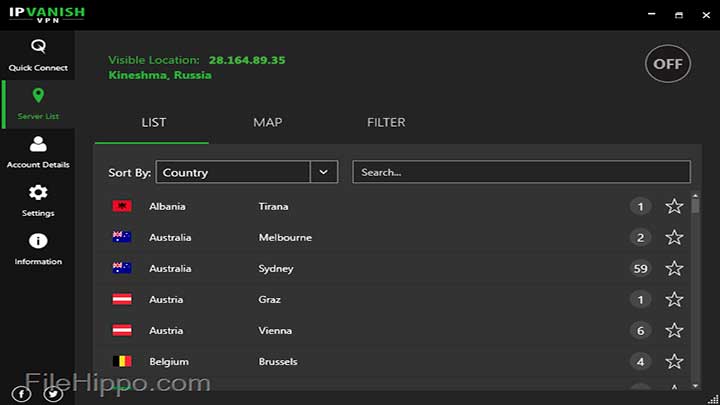Open Account Details in the sidebar
This screenshot has height=405, width=720.
point(38,152)
